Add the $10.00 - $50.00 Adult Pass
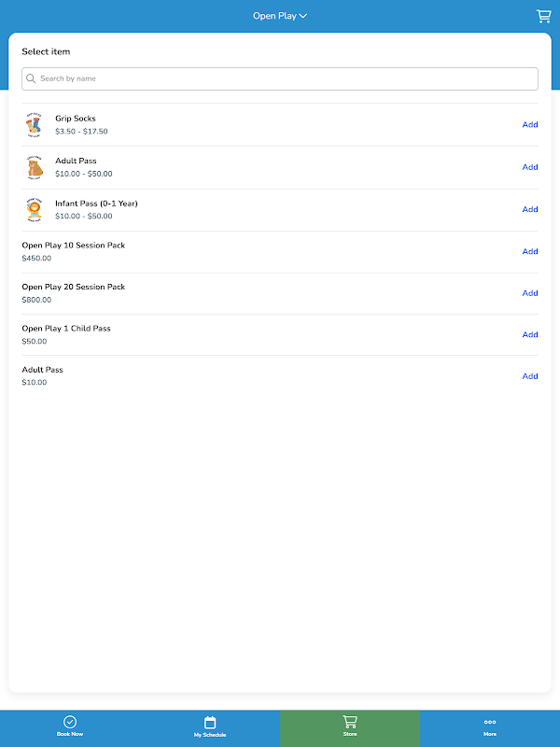 point(530,167)
